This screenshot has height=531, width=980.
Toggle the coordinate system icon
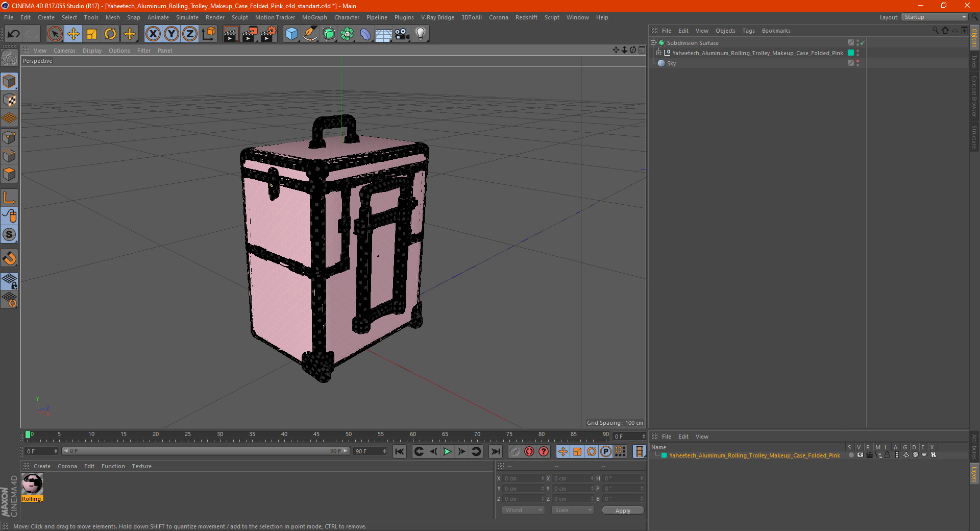[x=208, y=34]
